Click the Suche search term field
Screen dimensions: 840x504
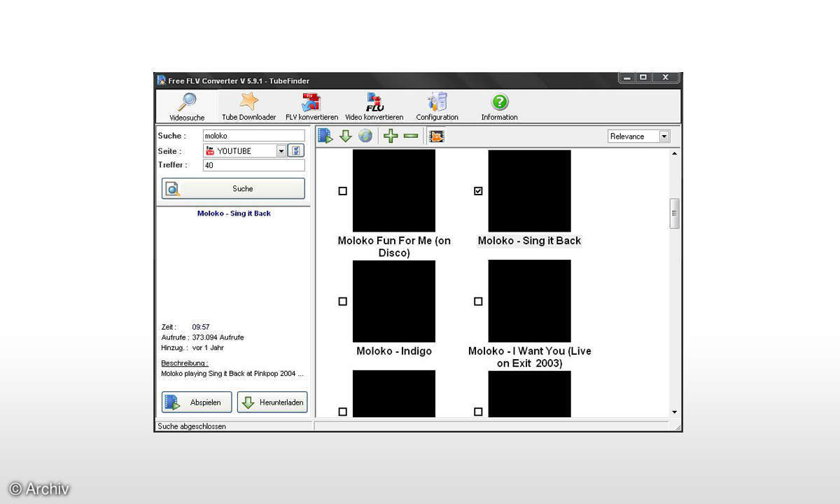[x=254, y=136]
